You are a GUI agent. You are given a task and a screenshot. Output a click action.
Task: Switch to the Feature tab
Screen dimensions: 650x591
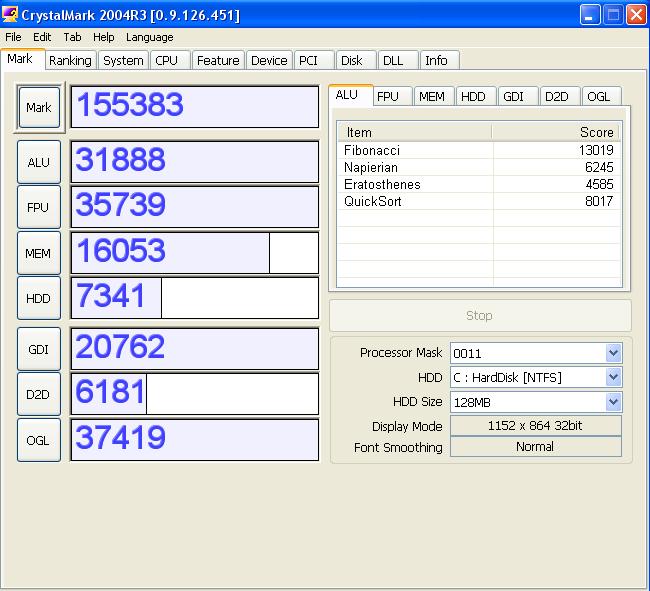click(x=218, y=61)
